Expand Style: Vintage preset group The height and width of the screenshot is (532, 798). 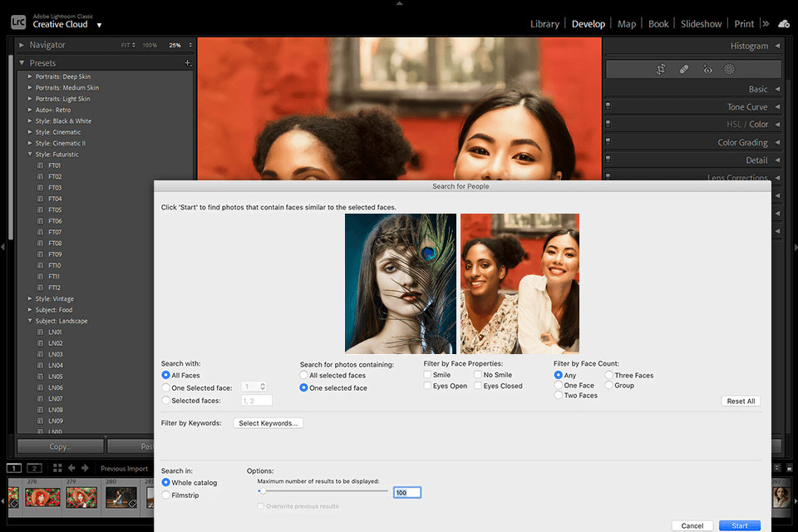(30, 298)
